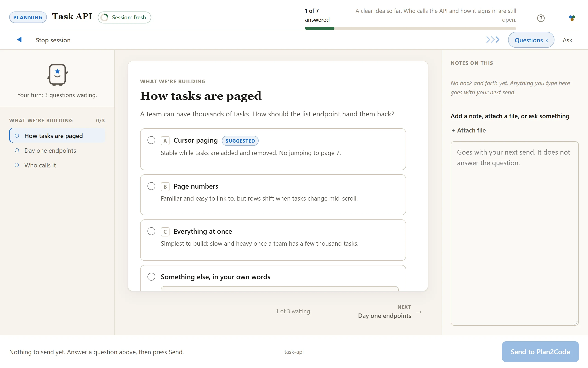Click the triple chevron collapse icon
This screenshot has width=588, height=368.
click(x=493, y=40)
